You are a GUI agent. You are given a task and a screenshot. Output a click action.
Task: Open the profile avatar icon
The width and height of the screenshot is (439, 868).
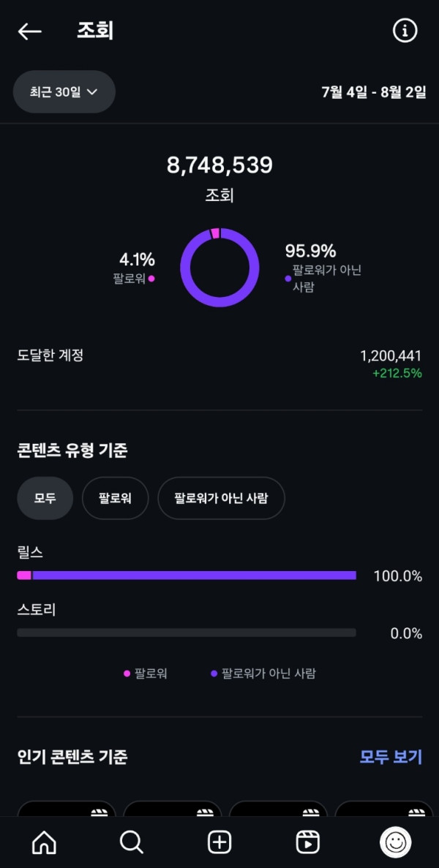point(395,842)
